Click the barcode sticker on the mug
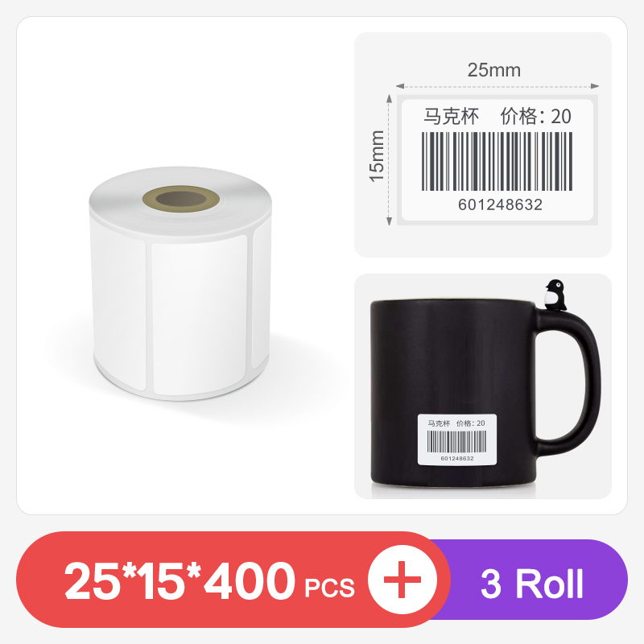Viewport: 644px width, 644px height. point(456,440)
